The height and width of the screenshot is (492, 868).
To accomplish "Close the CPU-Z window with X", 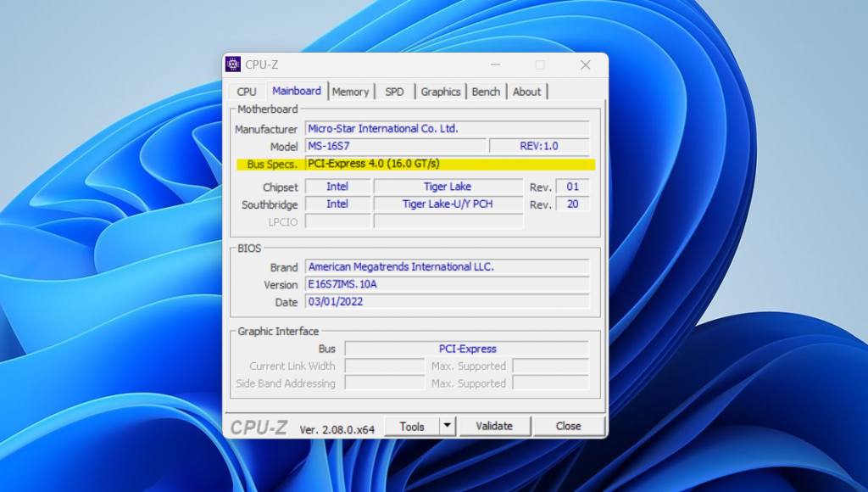I will 585,64.
